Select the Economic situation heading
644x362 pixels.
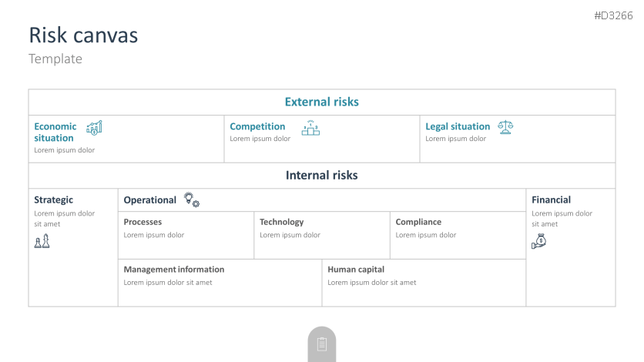(x=55, y=132)
